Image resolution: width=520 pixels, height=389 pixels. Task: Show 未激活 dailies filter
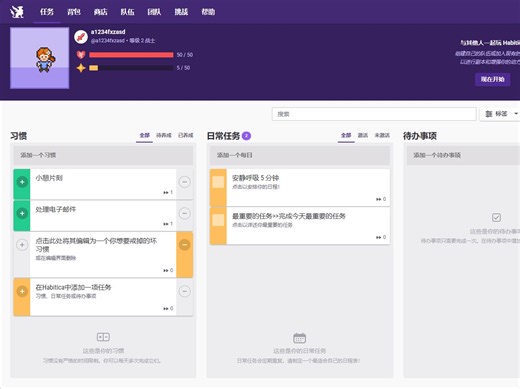tap(382, 135)
